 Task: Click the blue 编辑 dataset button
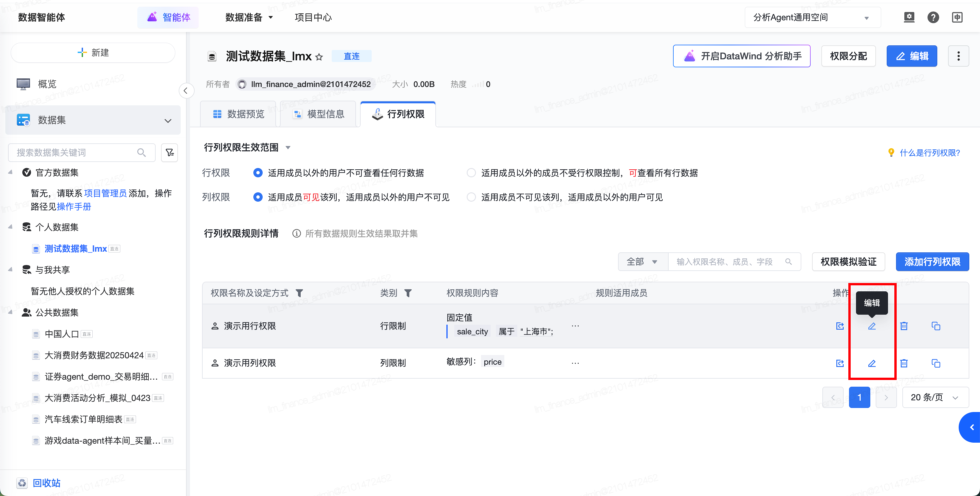[912, 56]
